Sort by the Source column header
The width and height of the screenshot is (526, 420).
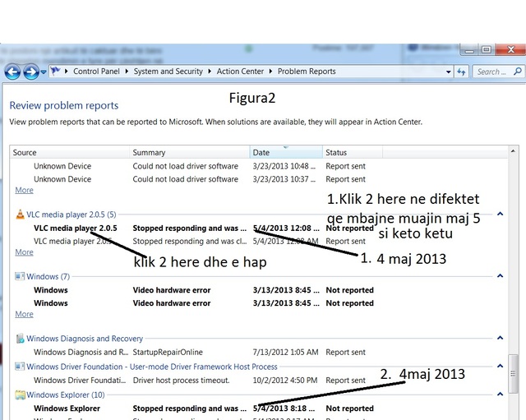70,152
